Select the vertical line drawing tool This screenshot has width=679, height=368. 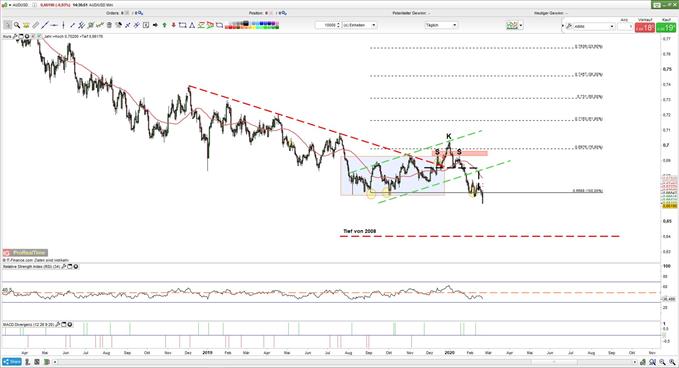pyautogui.click(x=63, y=25)
